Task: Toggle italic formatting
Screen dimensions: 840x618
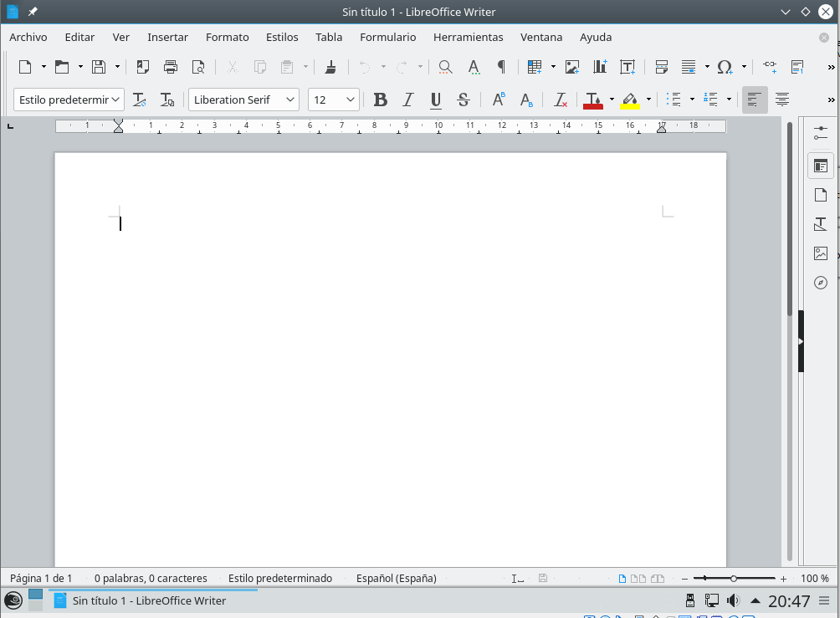Action: 408,100
